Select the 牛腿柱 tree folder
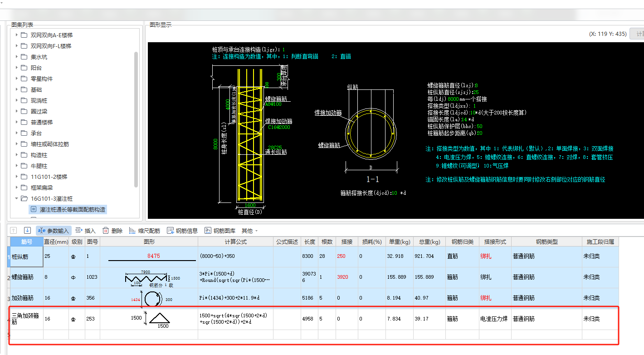 click(39, 166)
